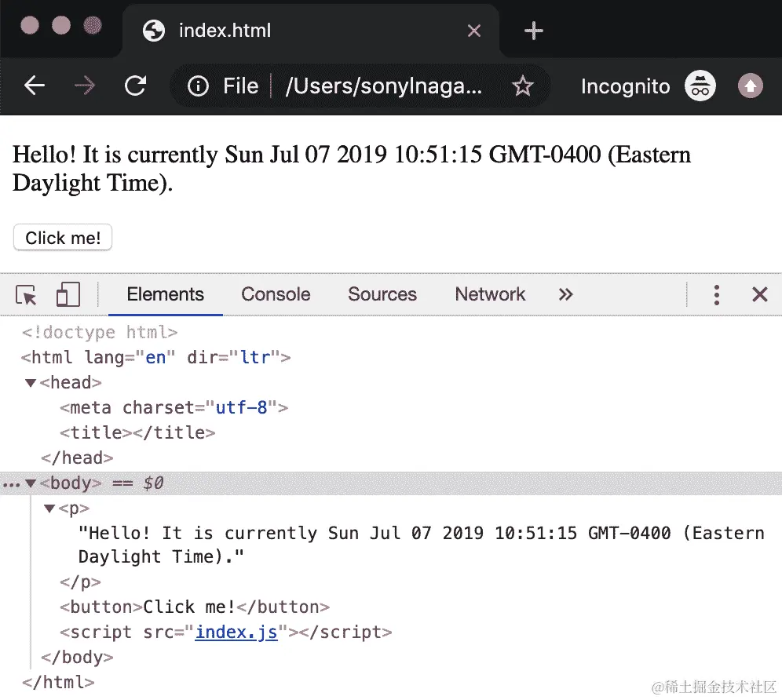782x700 pixels.
Task: Open the Sources panel
Action: (x=382, y=294)
